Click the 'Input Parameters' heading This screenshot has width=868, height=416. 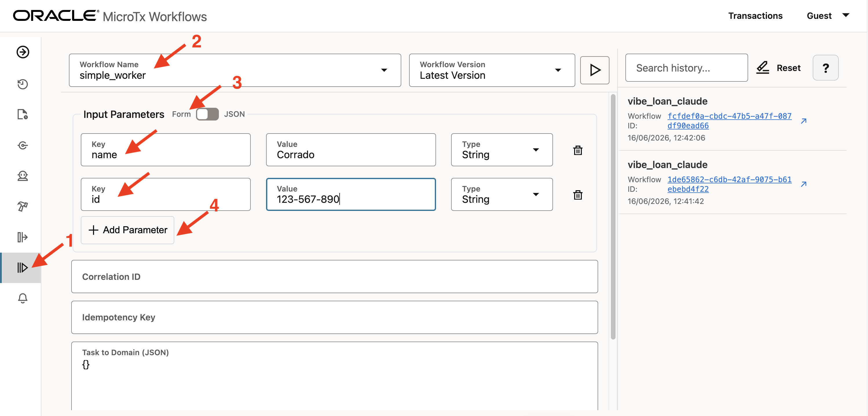point(124,114)
